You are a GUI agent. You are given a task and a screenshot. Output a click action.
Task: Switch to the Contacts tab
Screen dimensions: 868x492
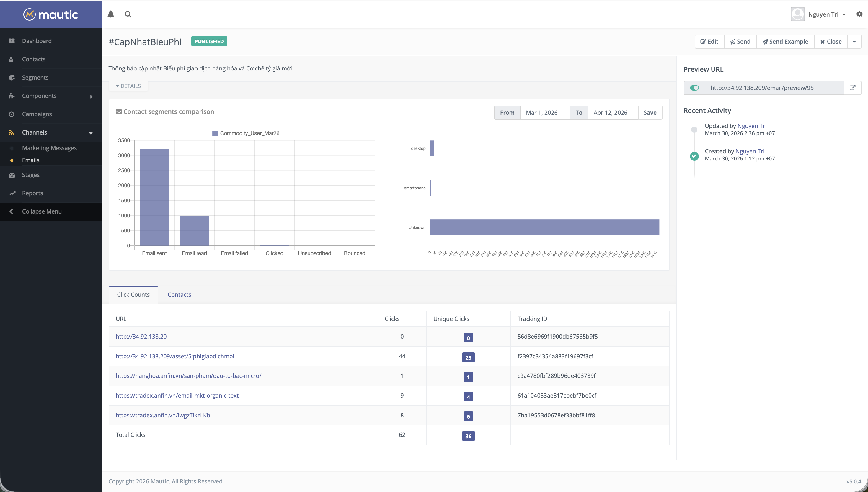179,294
